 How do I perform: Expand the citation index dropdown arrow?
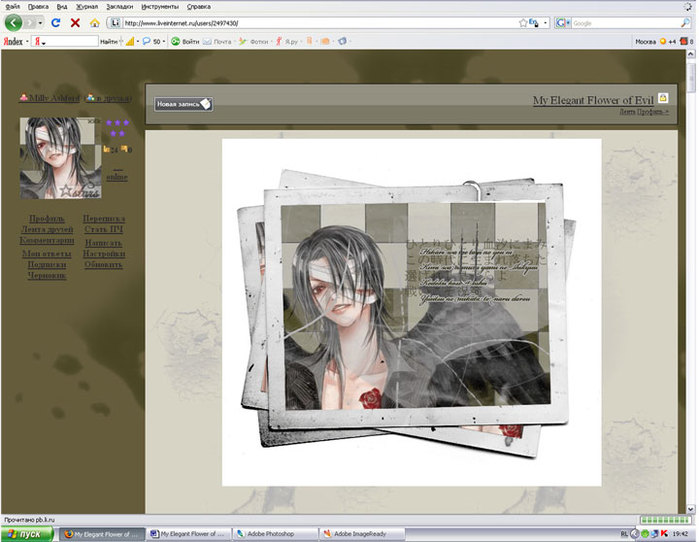pyautogui.click(x=138, y=41)
